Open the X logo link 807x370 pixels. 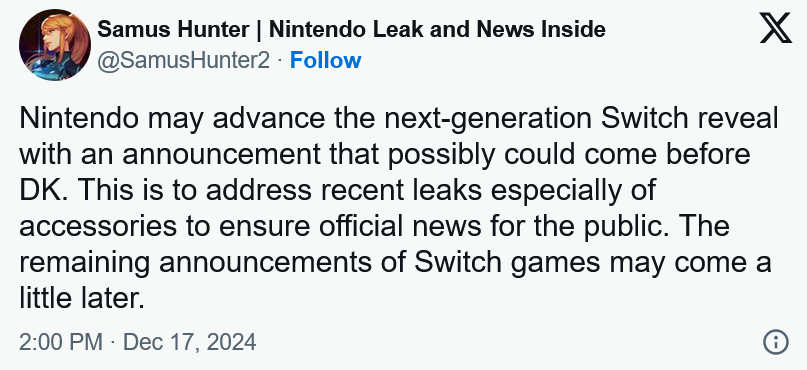(775, 28)
